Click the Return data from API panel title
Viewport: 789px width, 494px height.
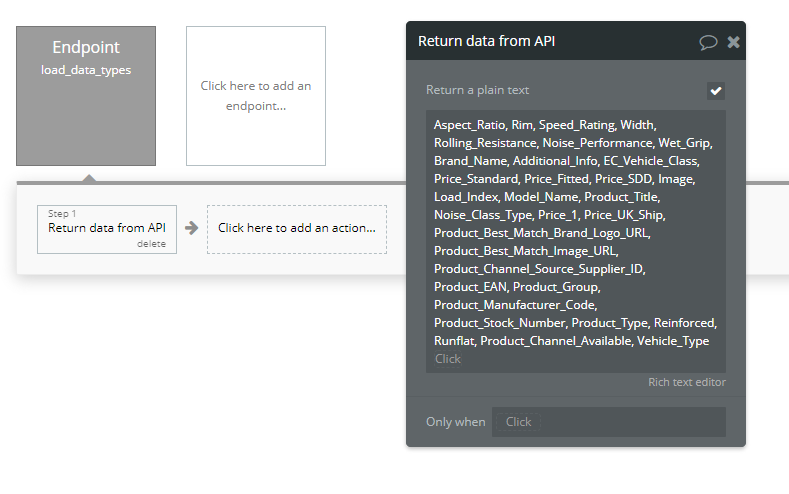(x=487, y=41)
